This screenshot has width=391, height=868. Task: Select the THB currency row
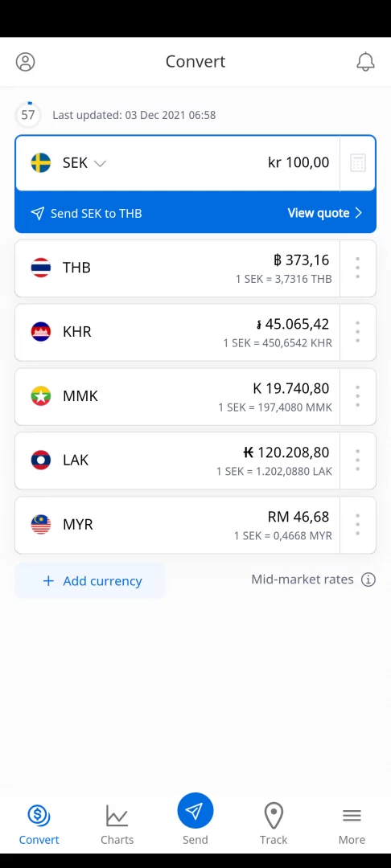click(177, 268)
